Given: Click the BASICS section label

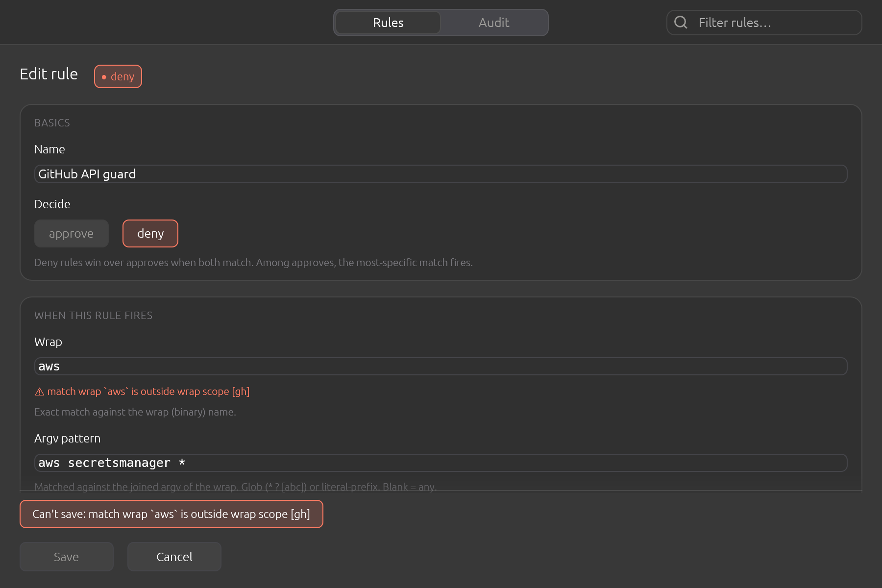Looking at the screenshot, I should click(x=52, y=123).
